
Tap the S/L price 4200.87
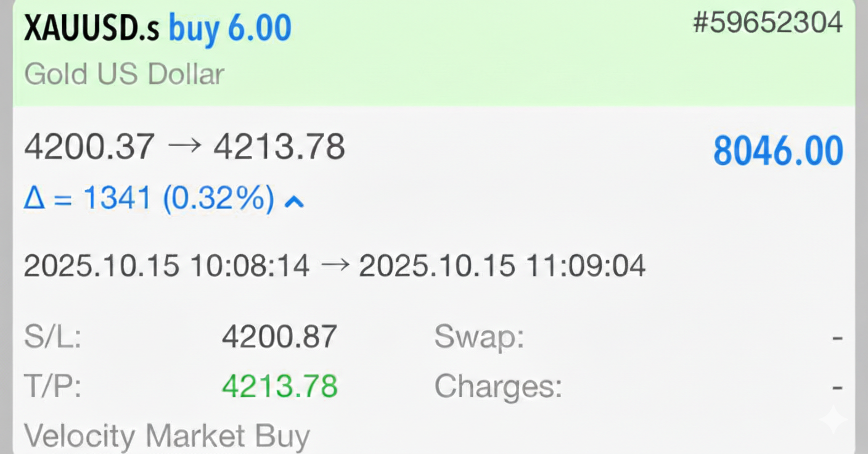279,336
